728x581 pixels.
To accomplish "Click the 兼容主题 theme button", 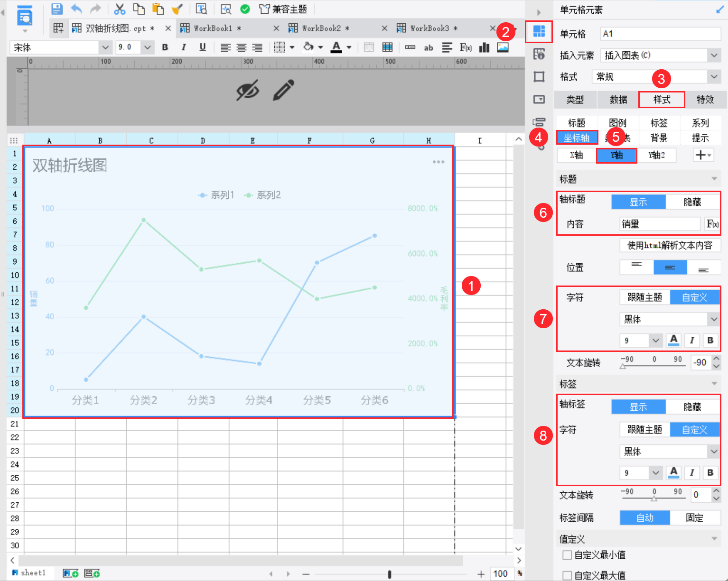I will click(283, 9).
